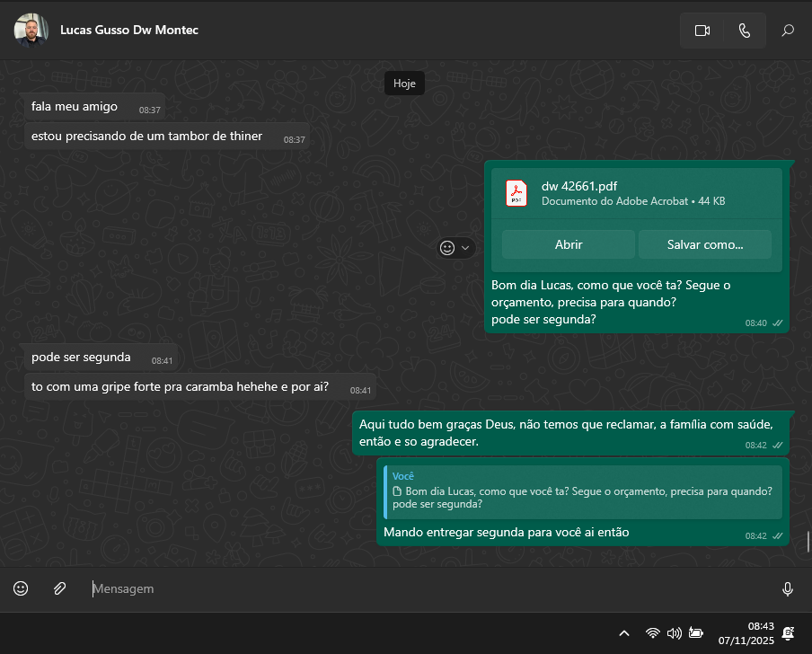Click the attach file paperclip icon
This screenshot has height=654, width=812.
[x=59, y=588]
